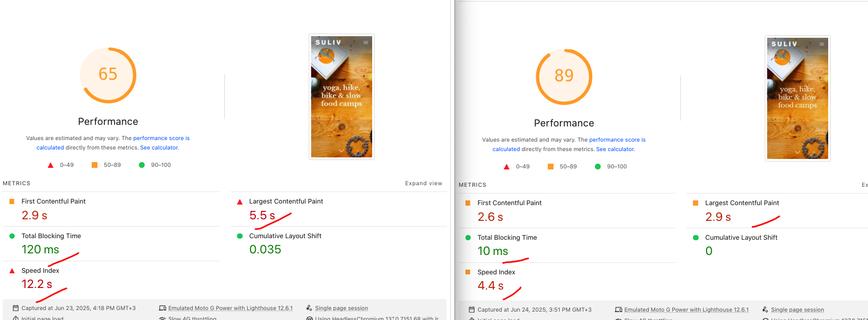This screenshot has width=868, height=320.
Task: Click red triangle beside Largest Contentful Paint 5.5 s
Action: (x=240, y=201)
